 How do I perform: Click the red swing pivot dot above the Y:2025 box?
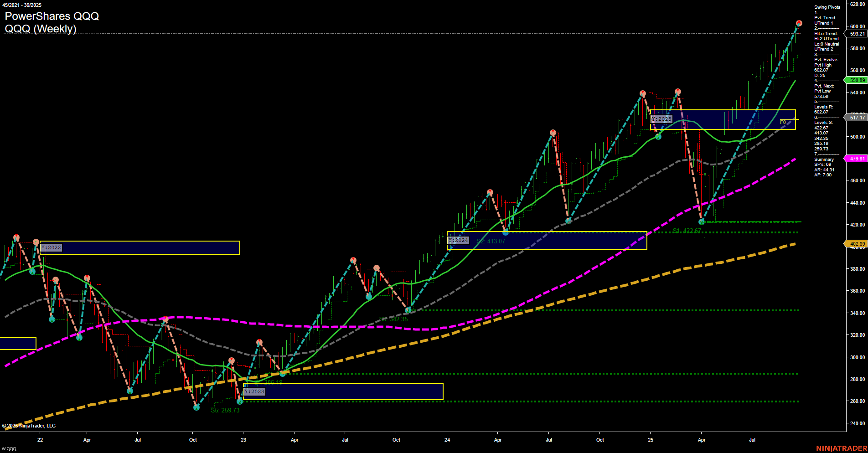tap(678, 91)
